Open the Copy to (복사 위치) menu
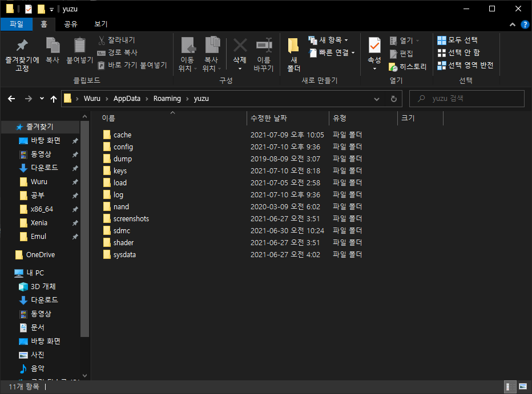The width and height of the screenshot is (532, 394). click(212, 54)
